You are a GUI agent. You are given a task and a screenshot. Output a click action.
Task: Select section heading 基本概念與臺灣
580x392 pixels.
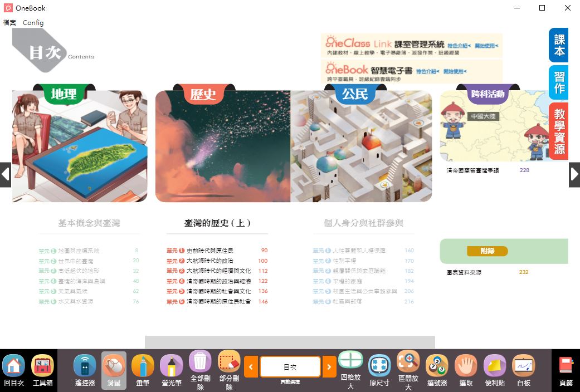tap(89, 223)
